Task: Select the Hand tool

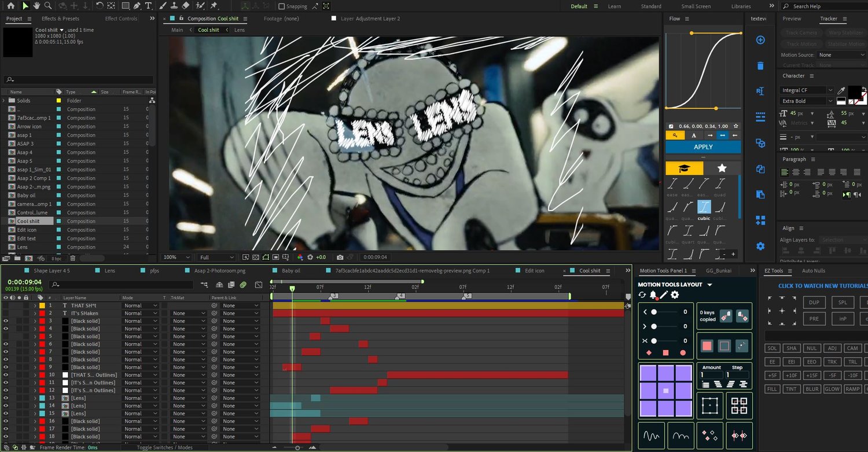Action: click(36, 6)
